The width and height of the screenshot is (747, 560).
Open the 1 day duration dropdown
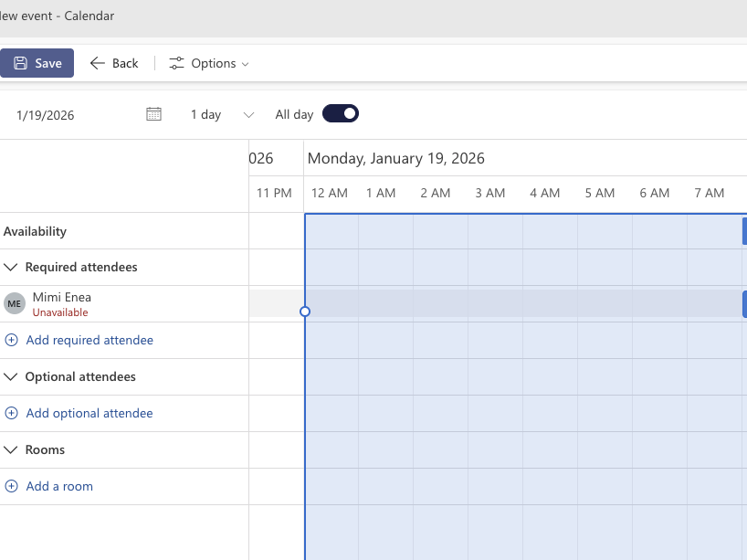pos(222,114)
